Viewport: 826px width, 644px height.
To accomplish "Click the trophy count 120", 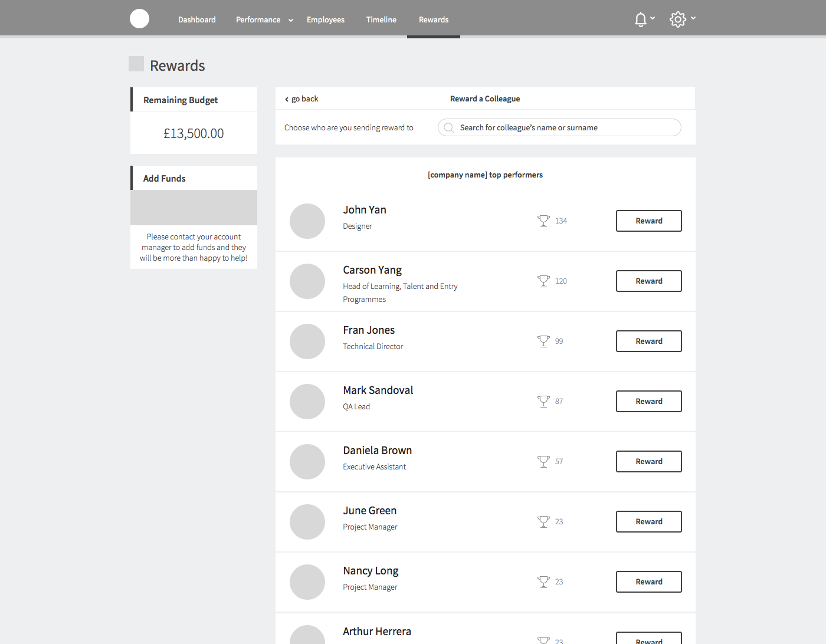I will point(561,281).
